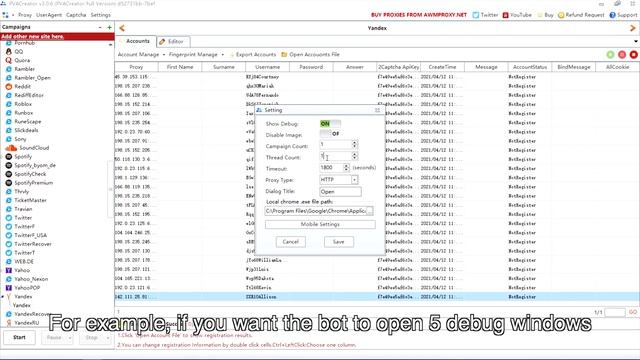Sort by Username column header
Image resolution: width=640 pixels, height=360 pixels.
[267, 67]
